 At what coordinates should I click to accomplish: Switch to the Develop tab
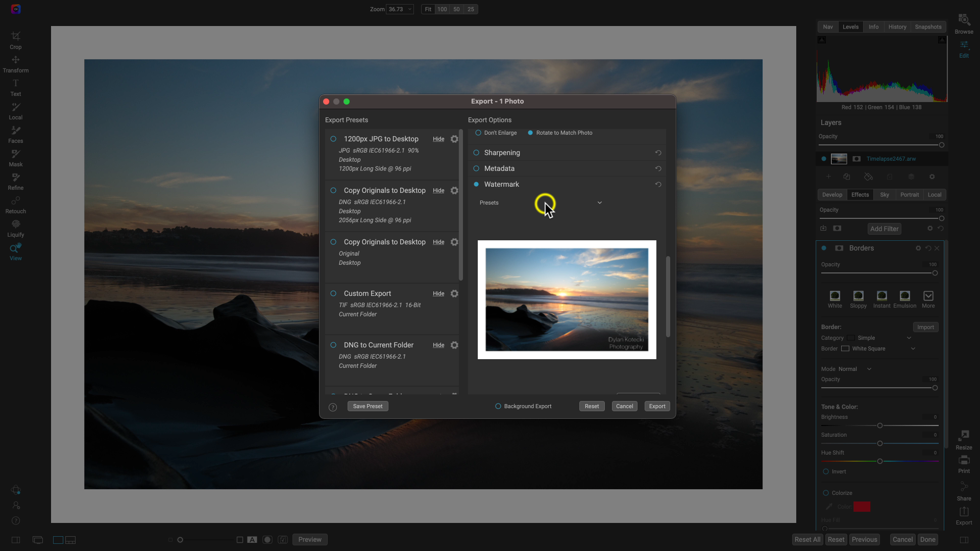click(x=832, y=195)
